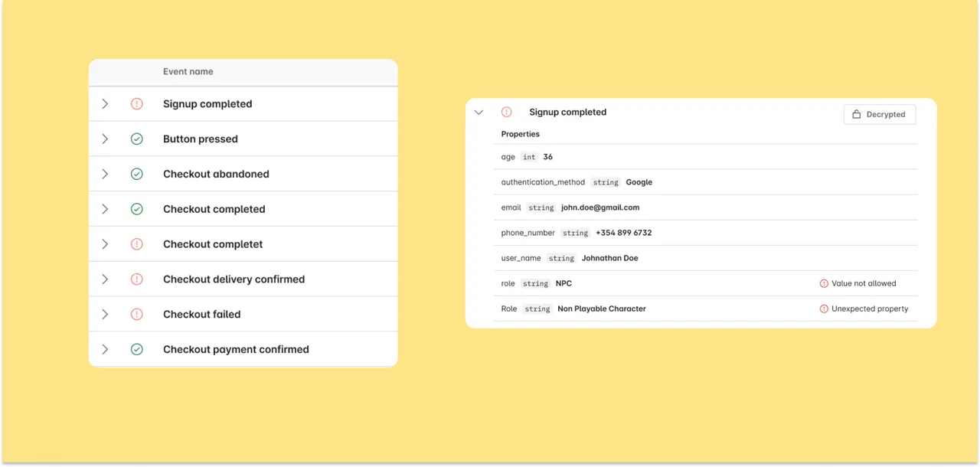Expand the Button pressed row
This screenshot has height=467, width=980.
(105, 139)
